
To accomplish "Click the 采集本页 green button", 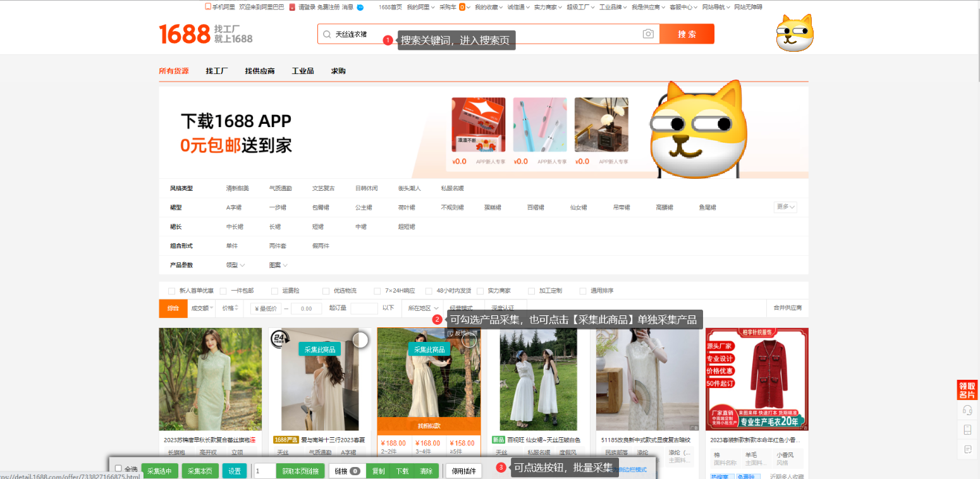I will pyautogui.click(x=200, y=471).
